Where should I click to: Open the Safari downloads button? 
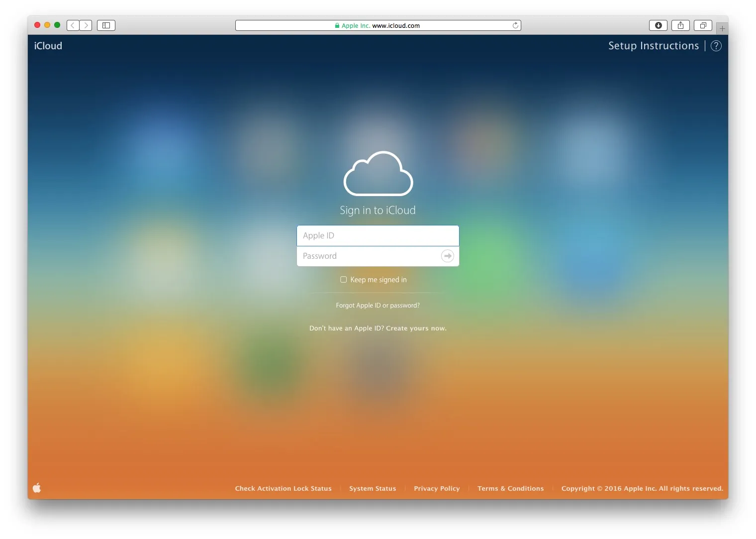click(658, 25)
